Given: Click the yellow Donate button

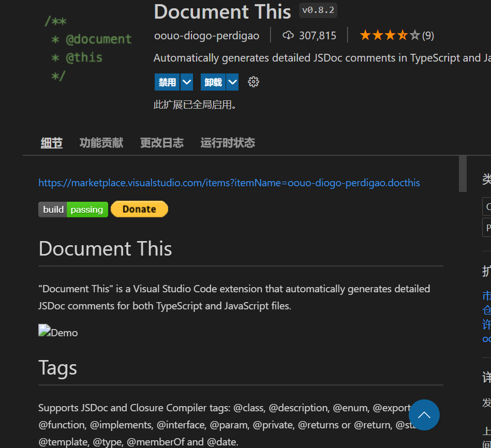Looking at the screenshot, I should 139,209.
